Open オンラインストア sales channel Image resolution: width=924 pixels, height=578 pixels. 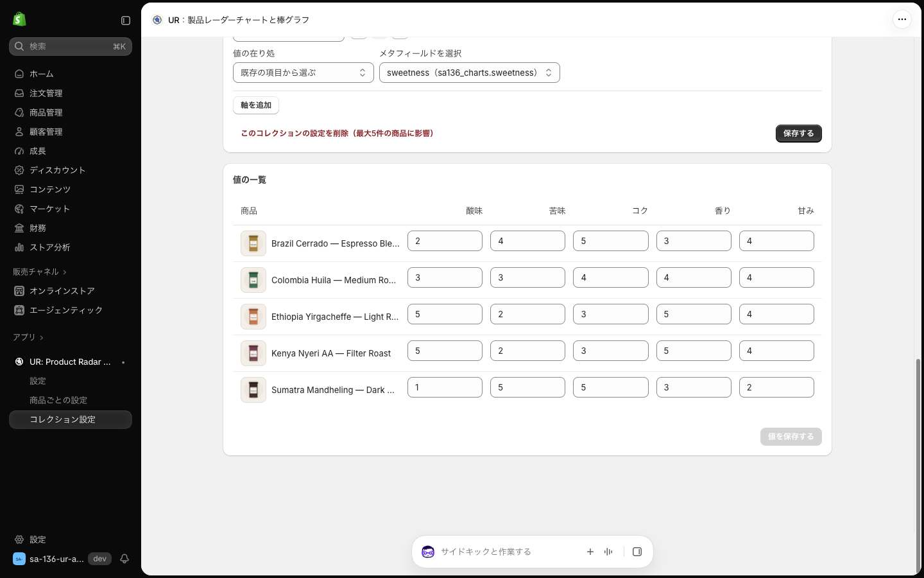coord(62,291)
